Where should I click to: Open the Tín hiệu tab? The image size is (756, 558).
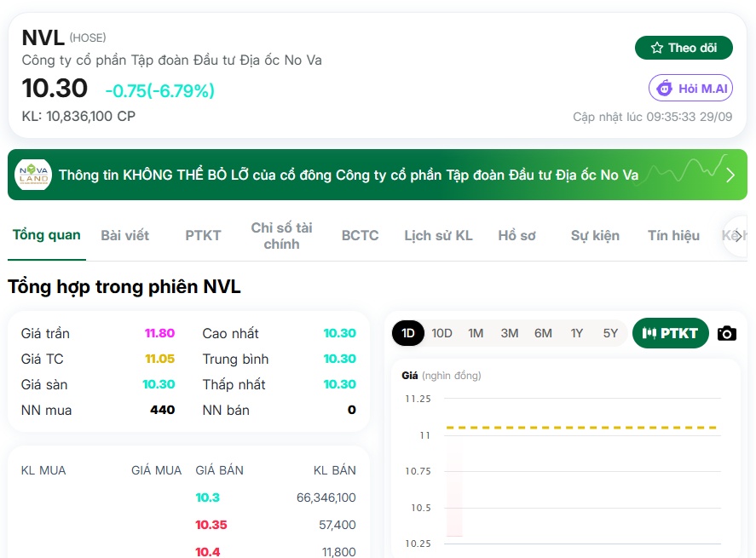[x=673, y=235]
